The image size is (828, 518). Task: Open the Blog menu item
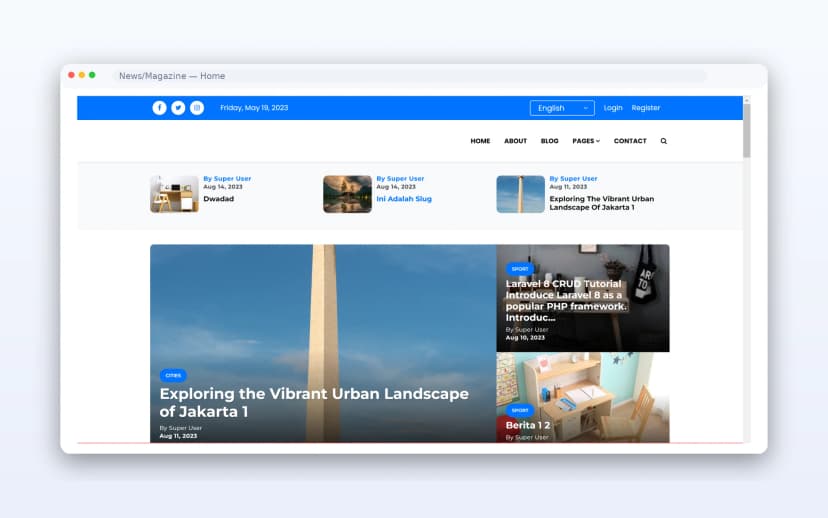[x=549, y=141]
